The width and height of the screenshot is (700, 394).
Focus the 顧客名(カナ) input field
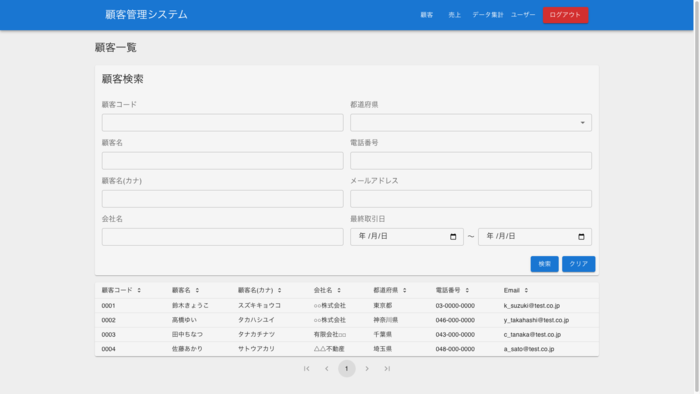[x=222, y=199]
